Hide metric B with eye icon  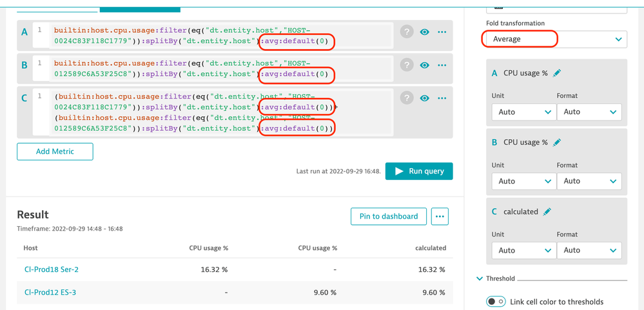pos(424,65)
